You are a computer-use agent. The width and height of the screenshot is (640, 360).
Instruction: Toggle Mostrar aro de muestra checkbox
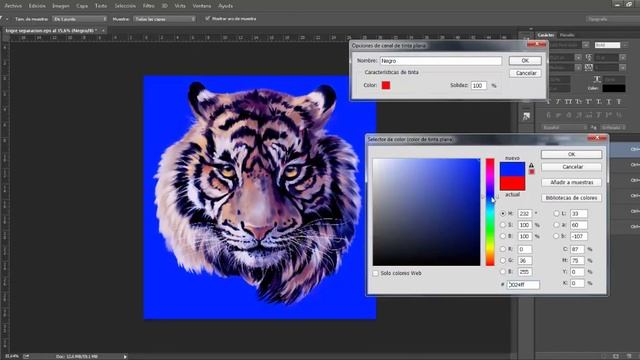coord(208,18)
